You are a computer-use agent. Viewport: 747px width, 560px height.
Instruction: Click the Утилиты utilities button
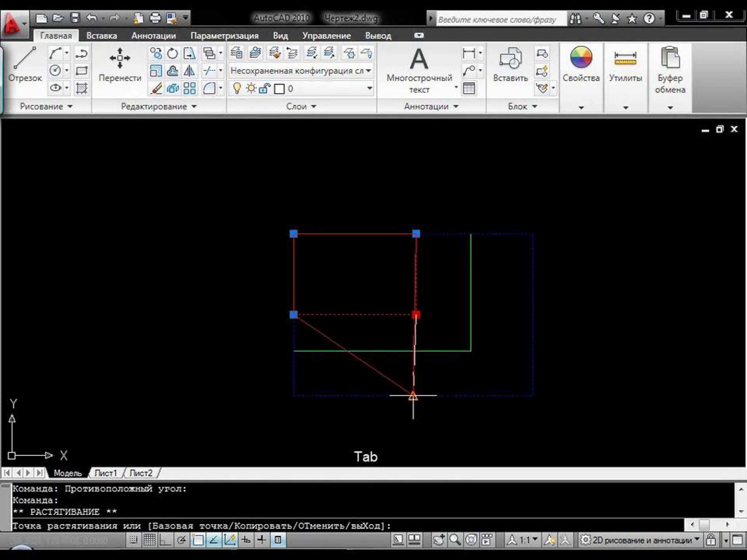tap(625, 64)
